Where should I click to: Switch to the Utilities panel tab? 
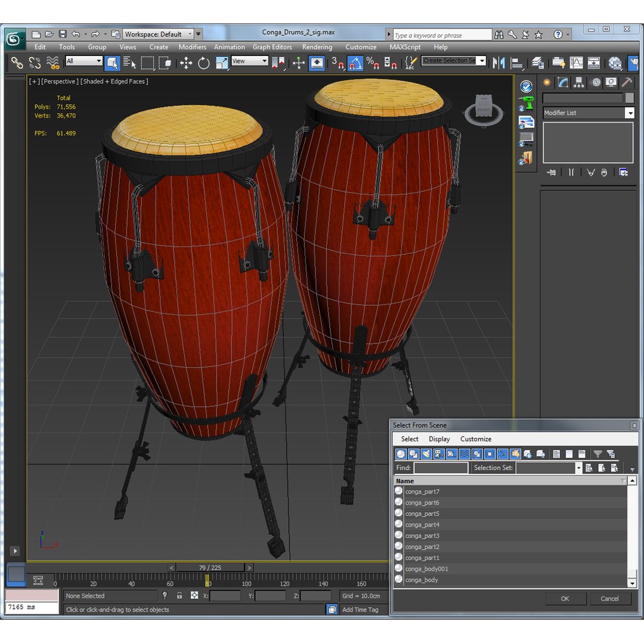(626, 82)
